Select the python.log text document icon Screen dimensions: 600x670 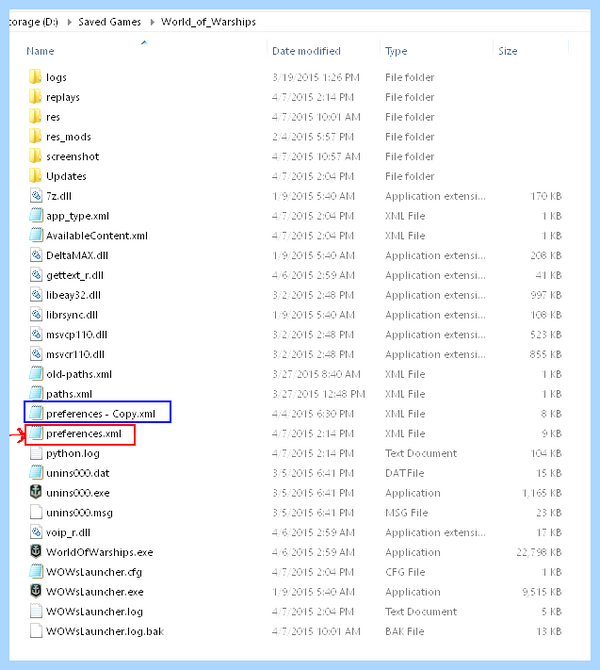point(36,453)
